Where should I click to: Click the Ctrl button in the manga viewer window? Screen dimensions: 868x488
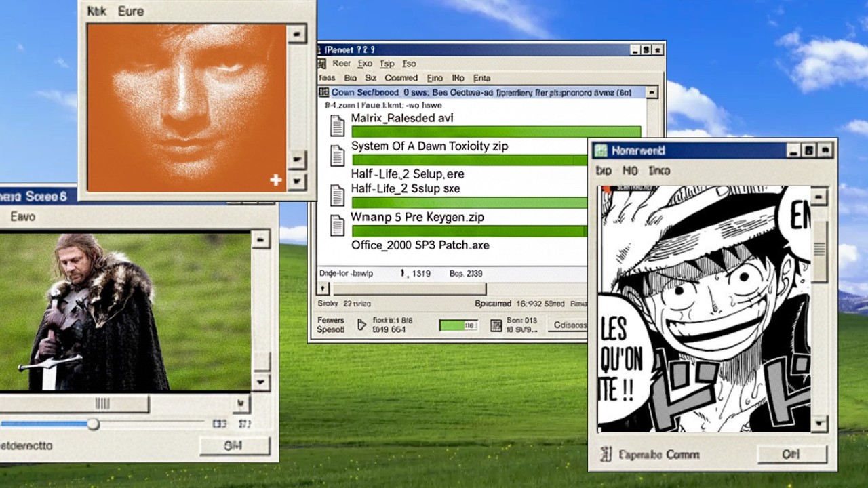tap(791, 454)
